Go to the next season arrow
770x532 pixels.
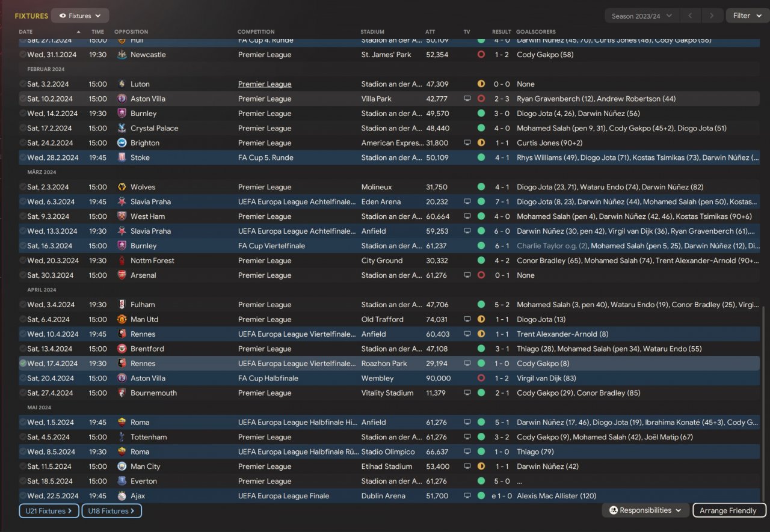[712, 16]
